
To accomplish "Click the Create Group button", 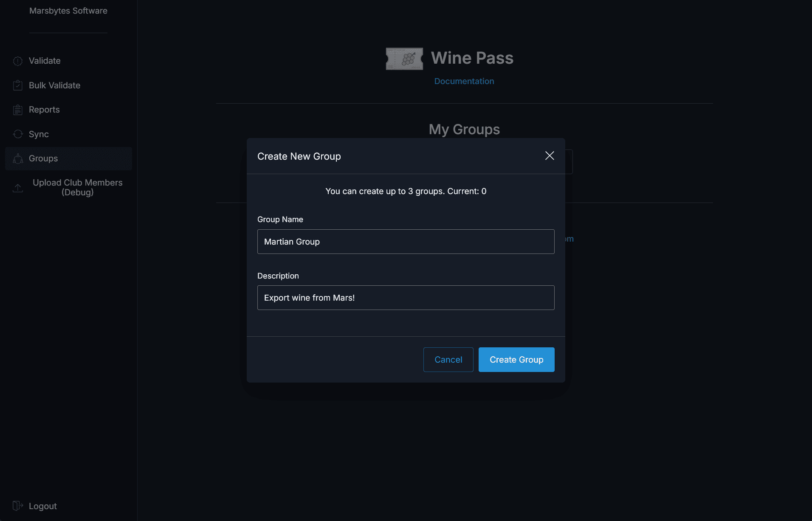I will pos(516,359).
